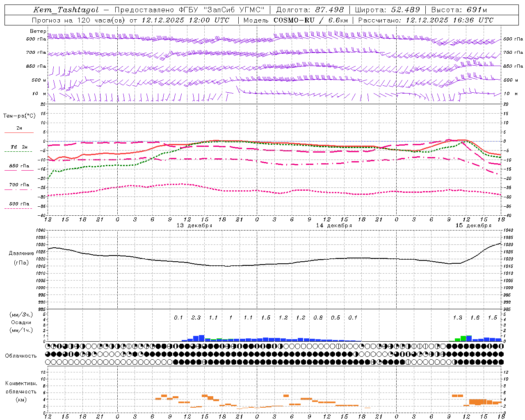The height and width of the screenshot is (420, 525).
Task: Click the 1.6 precipitation total value
Action: pos(475,318)
